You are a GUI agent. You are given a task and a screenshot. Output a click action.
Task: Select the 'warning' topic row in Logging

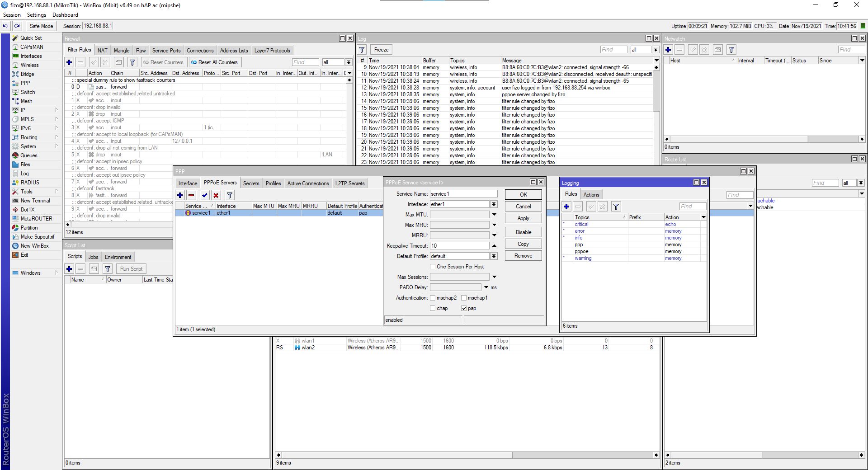click(634, 258)
